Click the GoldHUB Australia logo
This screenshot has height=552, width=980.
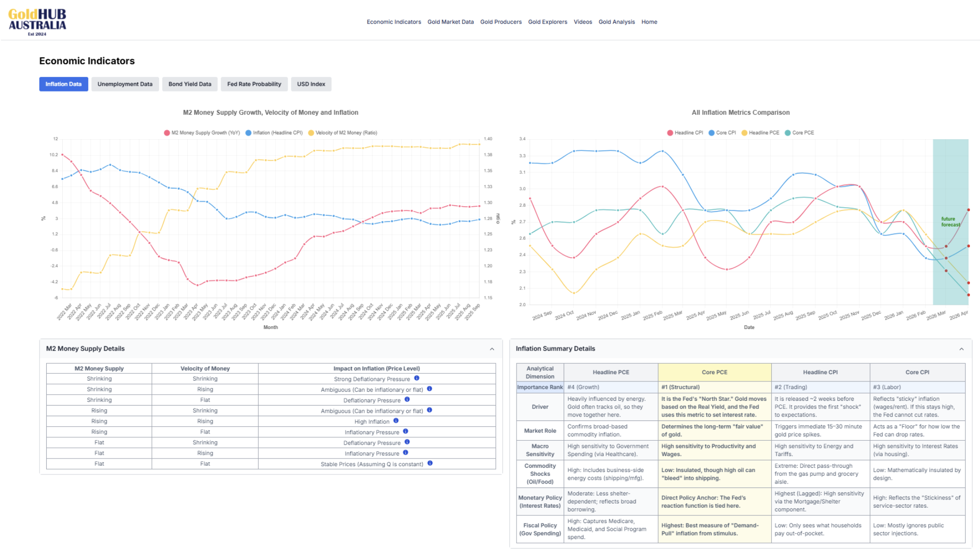[x=37, y=22]
